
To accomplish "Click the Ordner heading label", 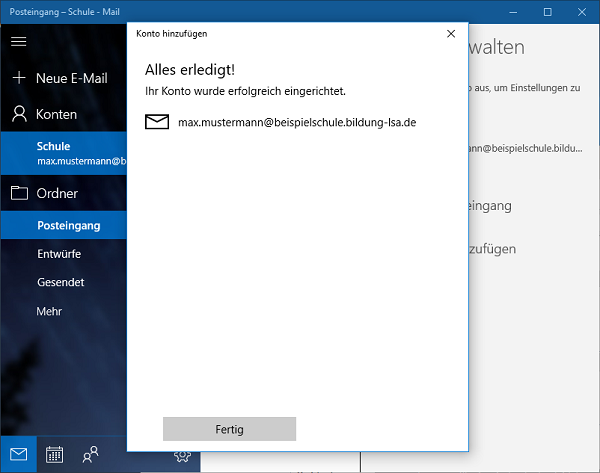I will pos(57,193).
